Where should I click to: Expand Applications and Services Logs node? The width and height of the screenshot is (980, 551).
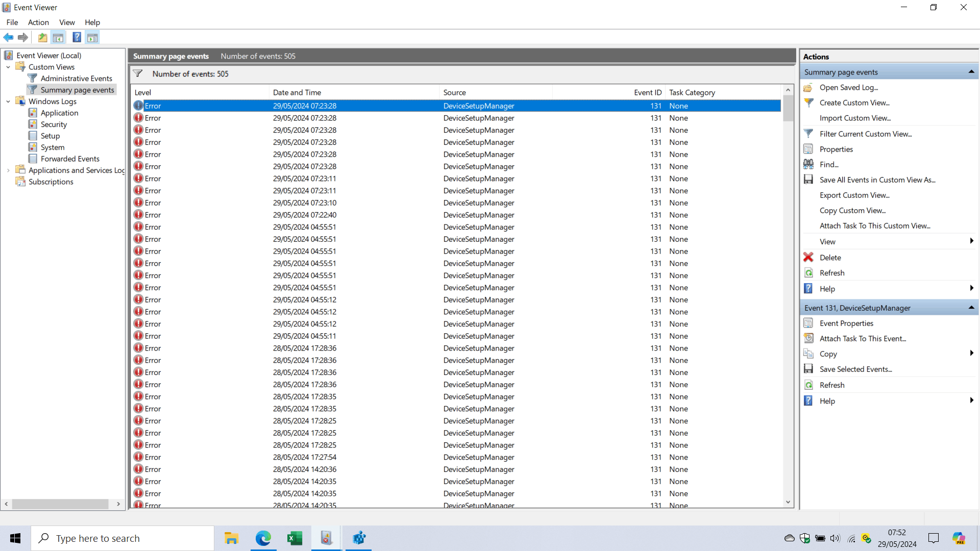(8, 170)
